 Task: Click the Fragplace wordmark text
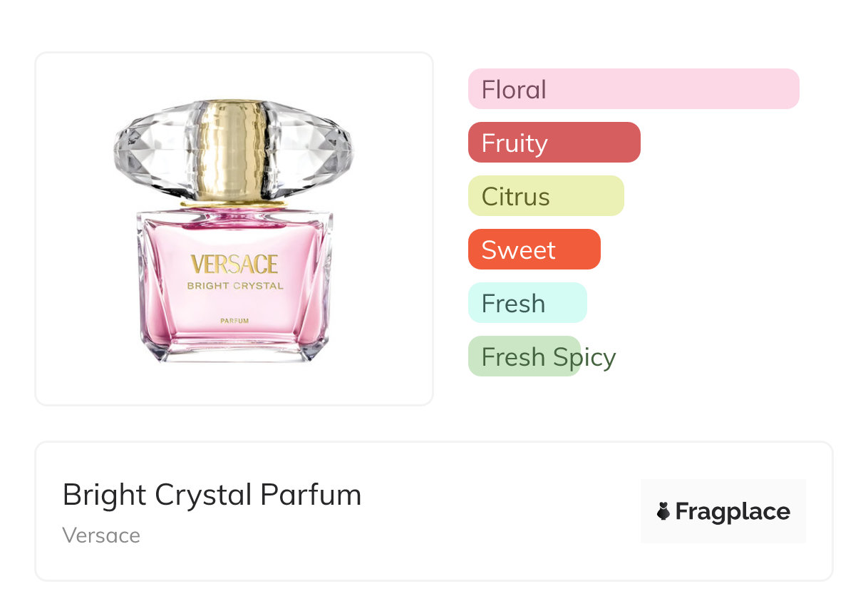733,511
